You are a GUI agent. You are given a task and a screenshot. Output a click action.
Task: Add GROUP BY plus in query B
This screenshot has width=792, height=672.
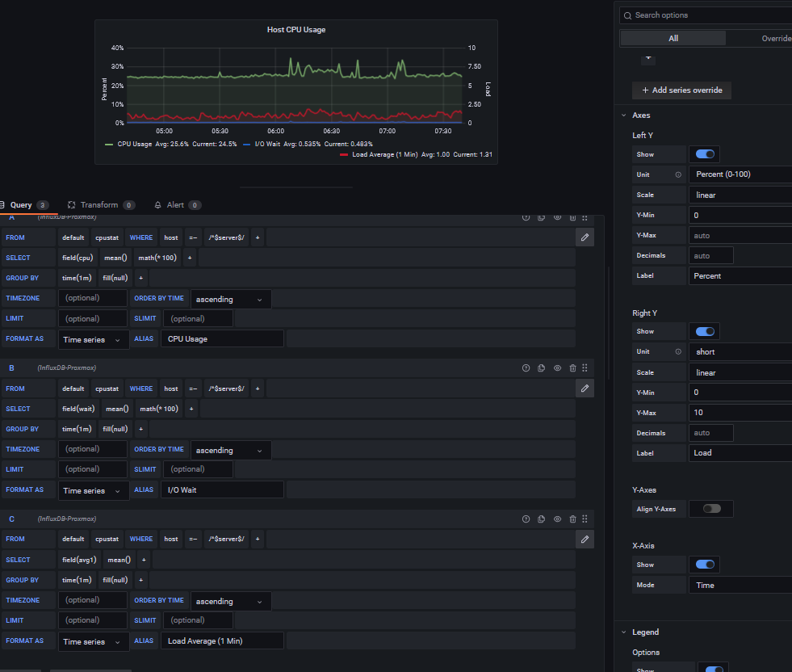coord(141,429)
